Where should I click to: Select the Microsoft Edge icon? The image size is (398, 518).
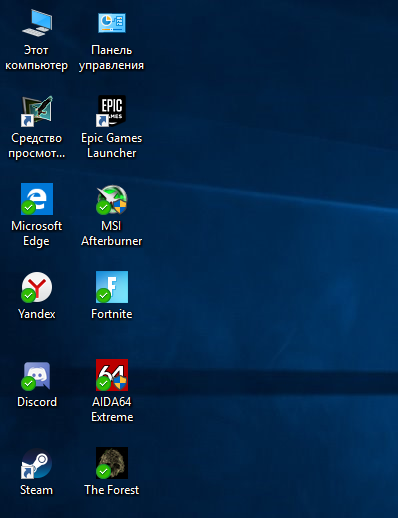[x=37, y=199]
